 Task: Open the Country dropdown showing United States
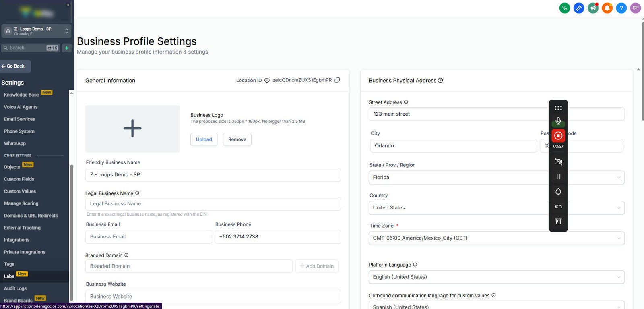(497, 208)
